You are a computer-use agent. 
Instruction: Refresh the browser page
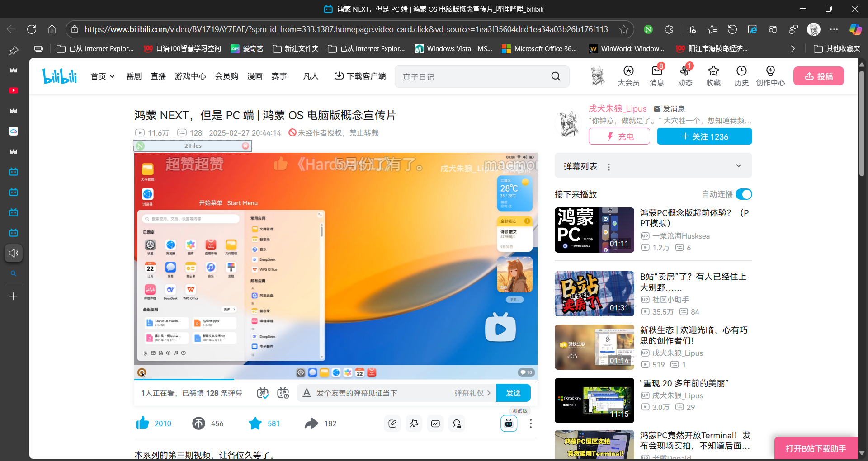pos(32,29)
